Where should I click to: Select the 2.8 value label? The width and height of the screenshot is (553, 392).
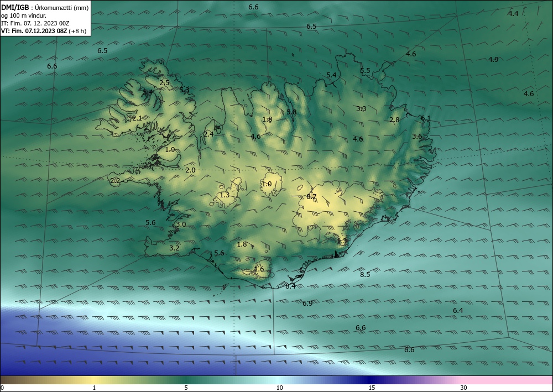click(394, 120)
